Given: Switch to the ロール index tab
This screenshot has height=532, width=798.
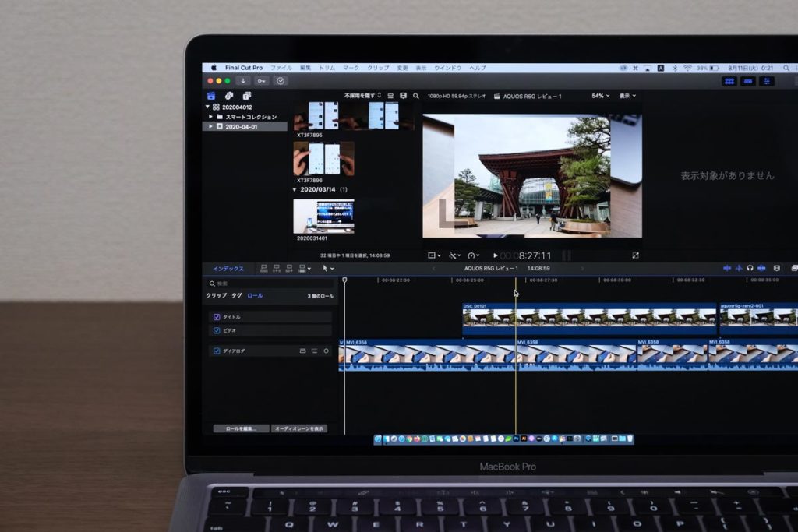Looking at the screenshot, I should coord(255,295).
